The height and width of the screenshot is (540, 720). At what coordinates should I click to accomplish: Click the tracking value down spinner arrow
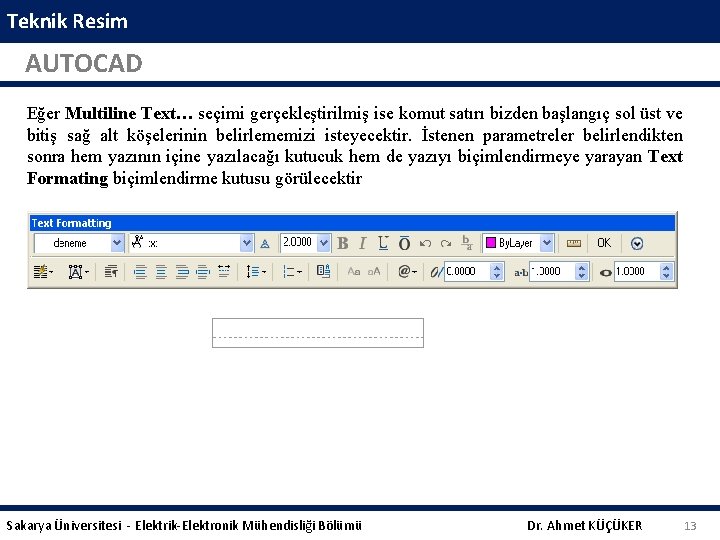[582, 276]
